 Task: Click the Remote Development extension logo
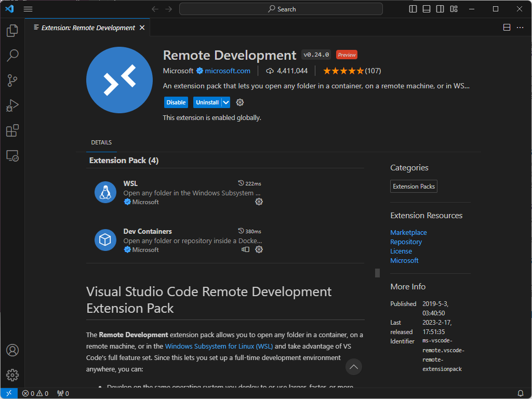(x=119, y=80)
